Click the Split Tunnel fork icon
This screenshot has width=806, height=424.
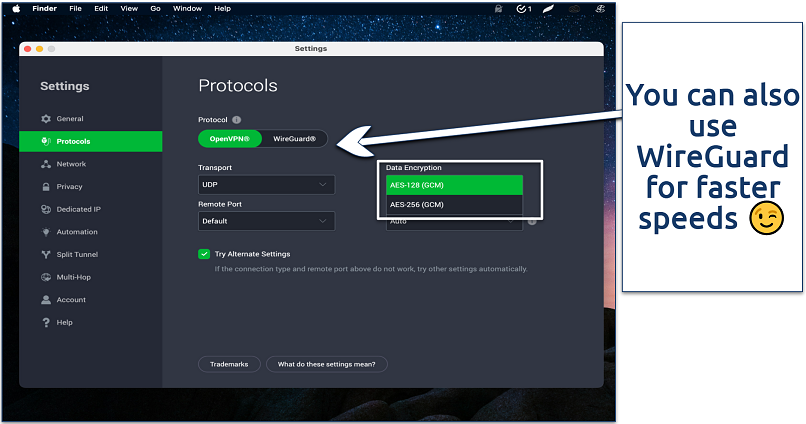click(46, 255)
